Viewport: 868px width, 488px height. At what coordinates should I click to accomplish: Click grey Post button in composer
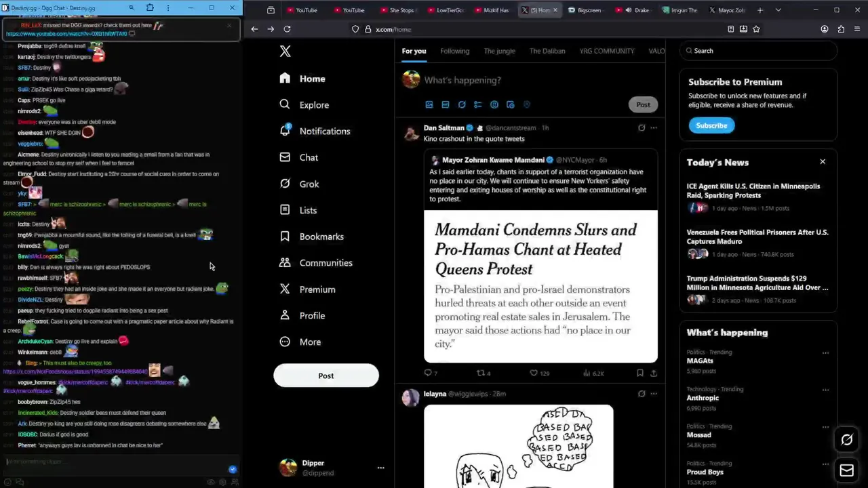click(643, 104)
